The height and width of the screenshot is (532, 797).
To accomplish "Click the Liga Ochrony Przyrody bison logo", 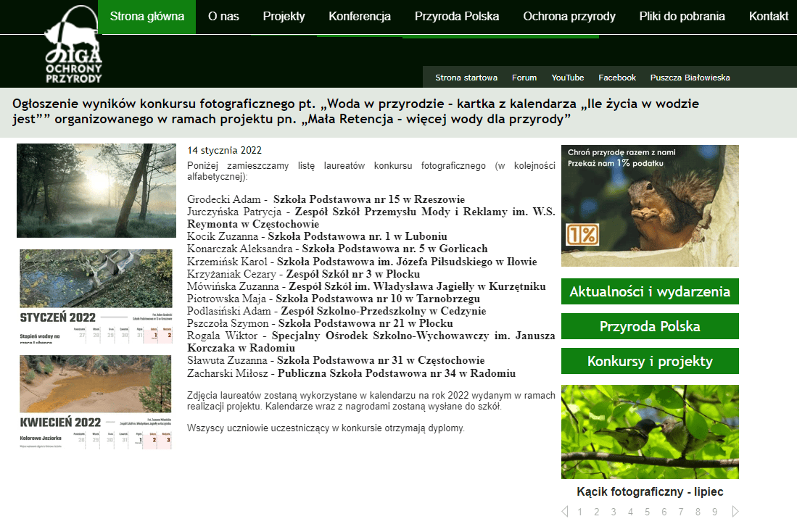I will [73, 44].
